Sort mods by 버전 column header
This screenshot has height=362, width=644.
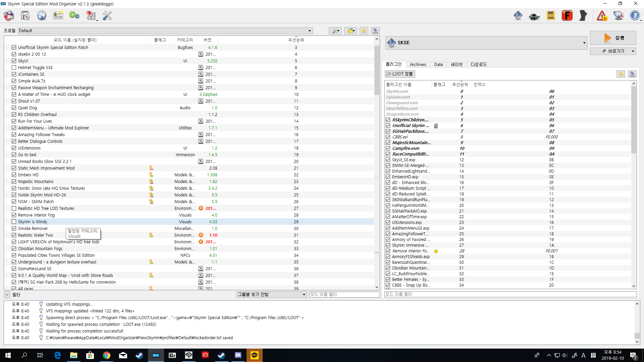click(208, 40)
